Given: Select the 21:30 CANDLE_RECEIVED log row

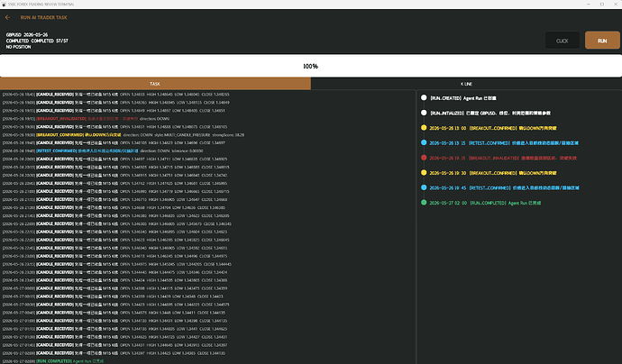Looking at the screenshot, I should 114,208.
